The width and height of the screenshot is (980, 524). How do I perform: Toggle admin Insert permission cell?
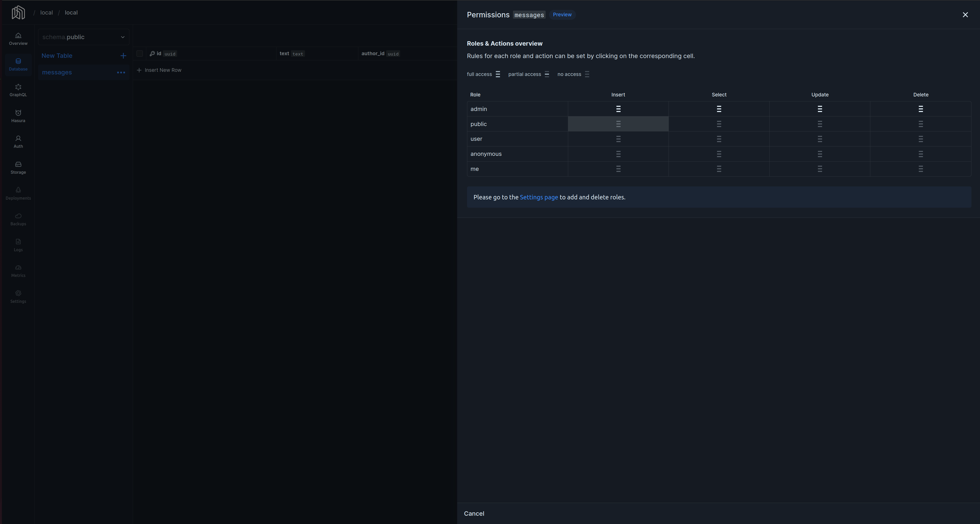coord(618,109)
